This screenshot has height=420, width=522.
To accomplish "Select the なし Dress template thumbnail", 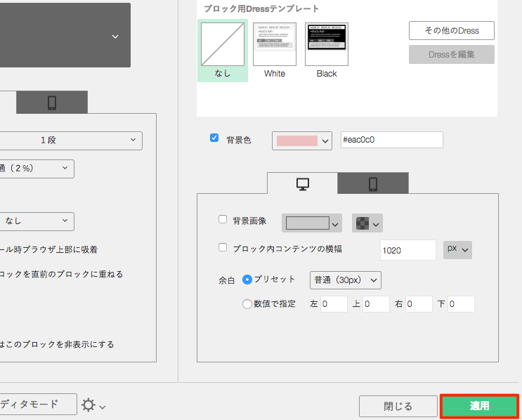I will [223, 44].
